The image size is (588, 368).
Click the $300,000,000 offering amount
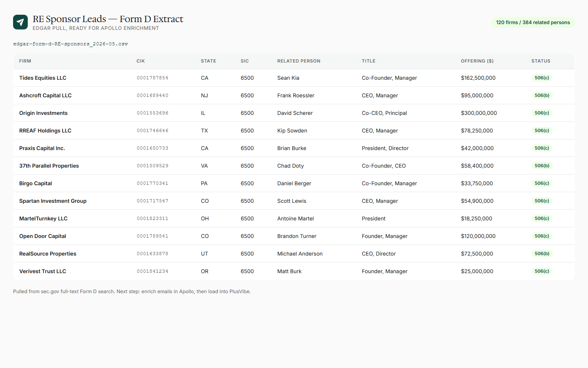point(479,113)
